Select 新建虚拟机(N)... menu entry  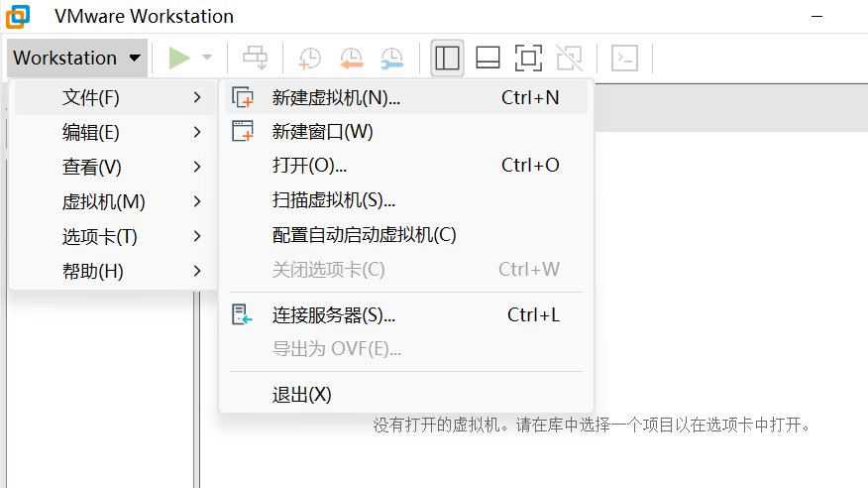[406, 97]
